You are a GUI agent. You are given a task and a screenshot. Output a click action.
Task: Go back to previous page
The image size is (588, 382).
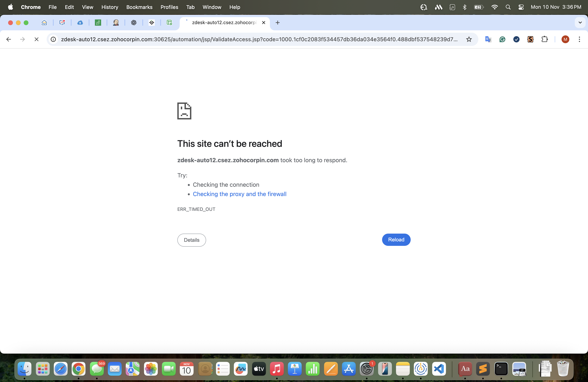point(9,39)
